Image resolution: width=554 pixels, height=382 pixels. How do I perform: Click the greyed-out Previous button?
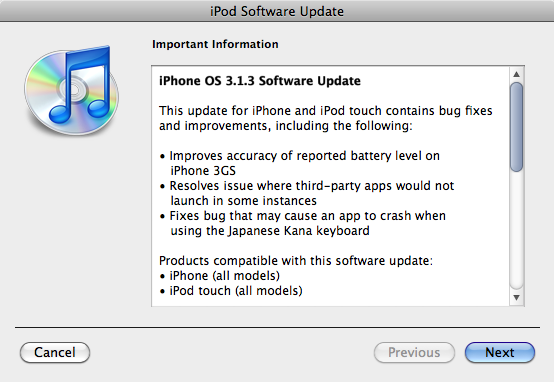point(414,352)
